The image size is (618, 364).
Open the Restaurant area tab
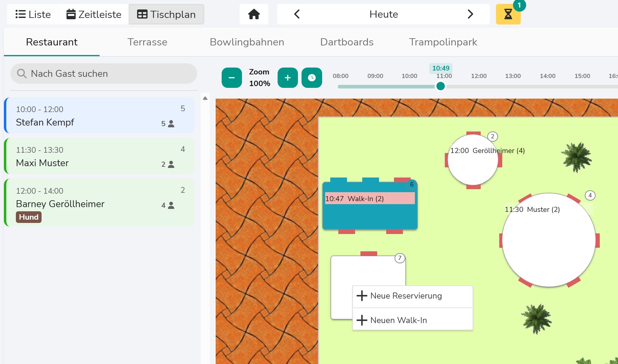[x=52, y=42]
